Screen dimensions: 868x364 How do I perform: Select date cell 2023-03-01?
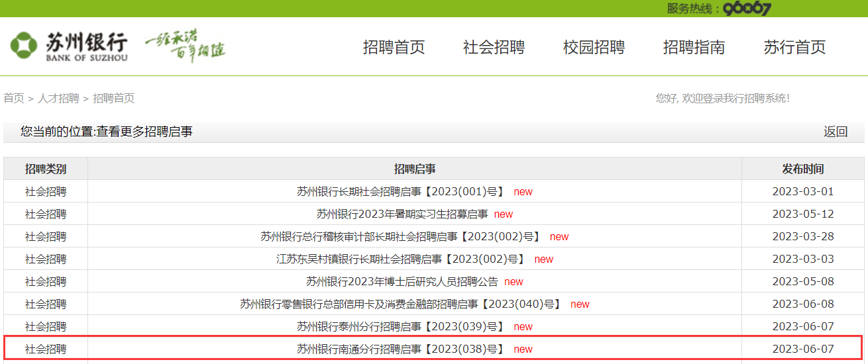(x=803, y=191)
